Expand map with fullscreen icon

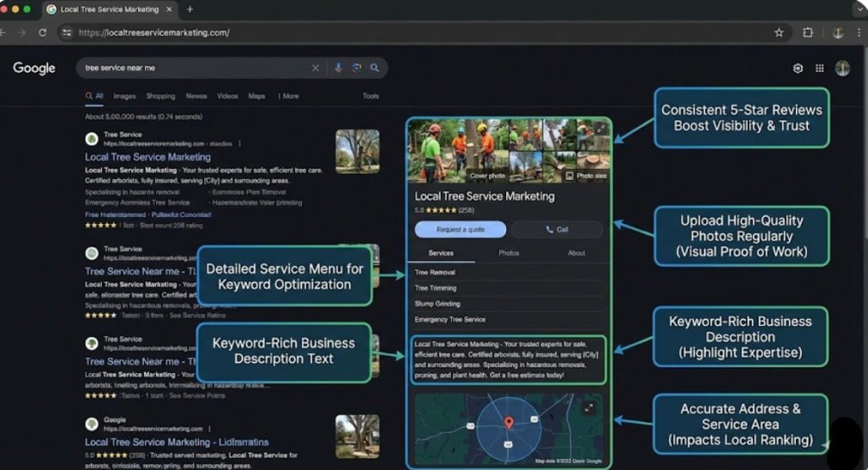coord(589,408)
